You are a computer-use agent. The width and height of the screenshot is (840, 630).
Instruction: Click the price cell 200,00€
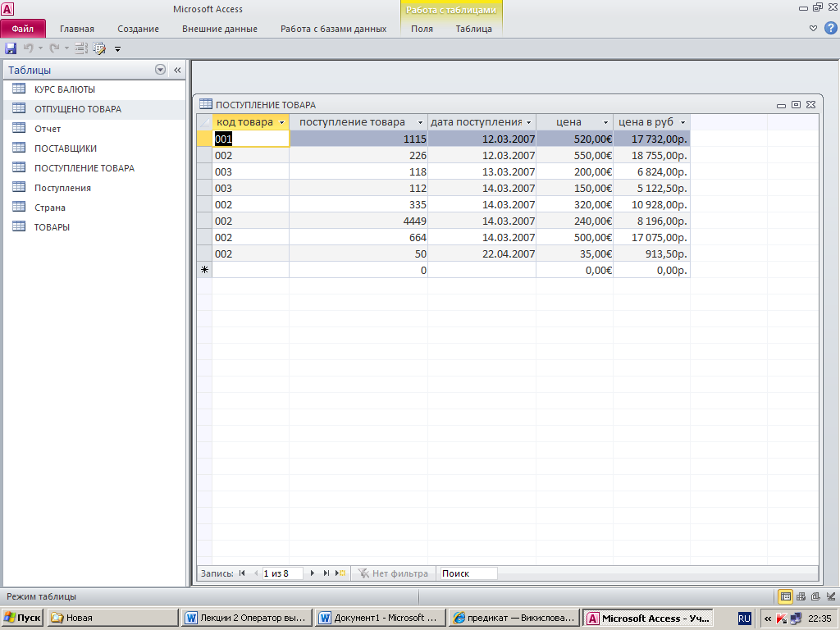pos(575,172)
